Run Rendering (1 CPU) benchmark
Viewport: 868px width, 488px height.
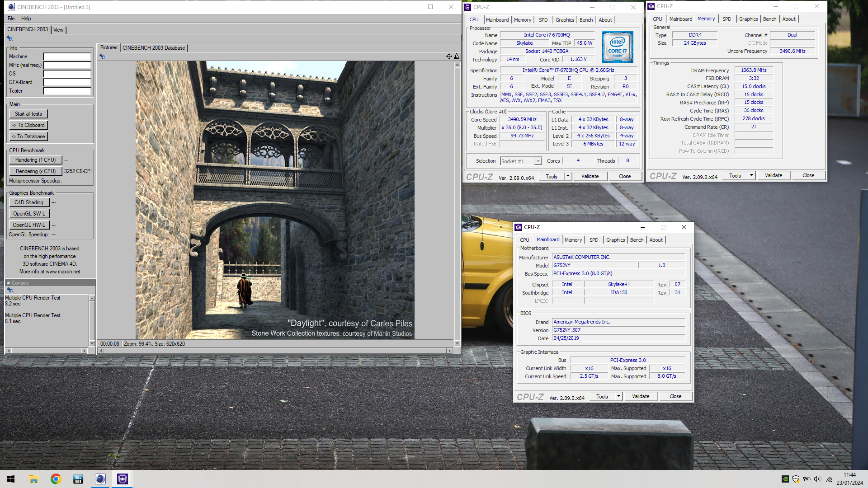36,160
